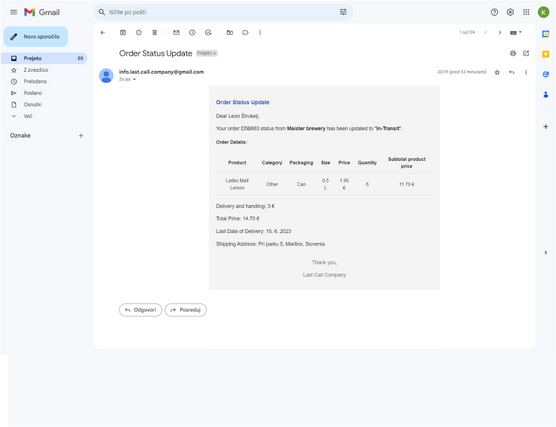556x427 pixels.
Task: Remove the Prejeto label from email
Action: point(215,53)
